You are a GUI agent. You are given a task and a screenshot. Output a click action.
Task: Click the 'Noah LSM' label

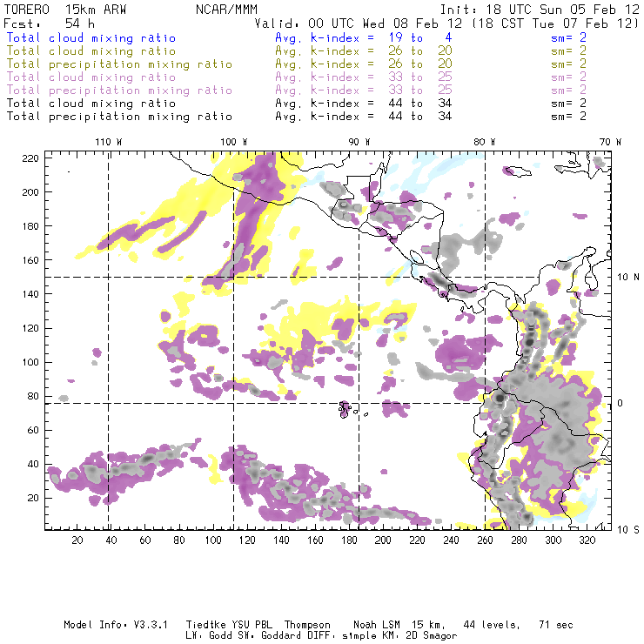[377, 625]
